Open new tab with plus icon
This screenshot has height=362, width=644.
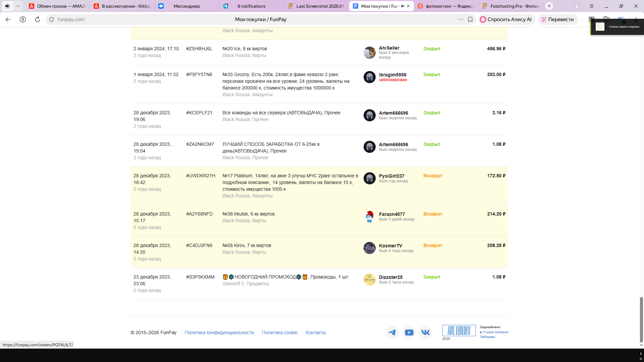549,6
